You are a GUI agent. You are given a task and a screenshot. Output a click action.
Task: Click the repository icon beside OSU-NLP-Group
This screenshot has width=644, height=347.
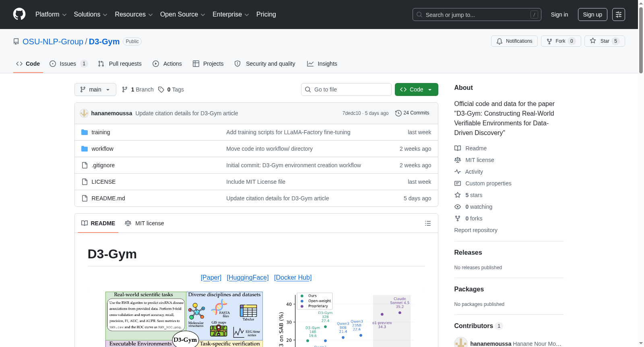pos(16,42)
